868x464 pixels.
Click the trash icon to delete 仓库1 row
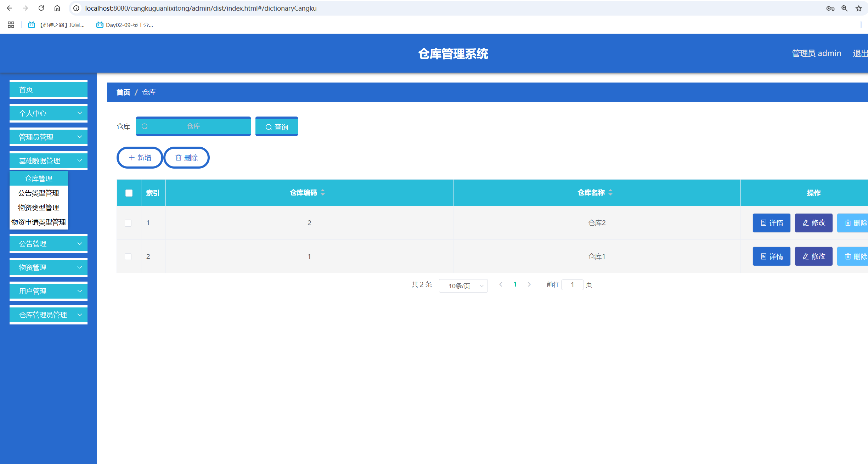848,256
